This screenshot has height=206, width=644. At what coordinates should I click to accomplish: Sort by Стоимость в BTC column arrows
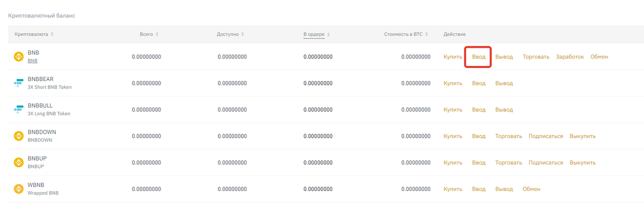[427, 34]
